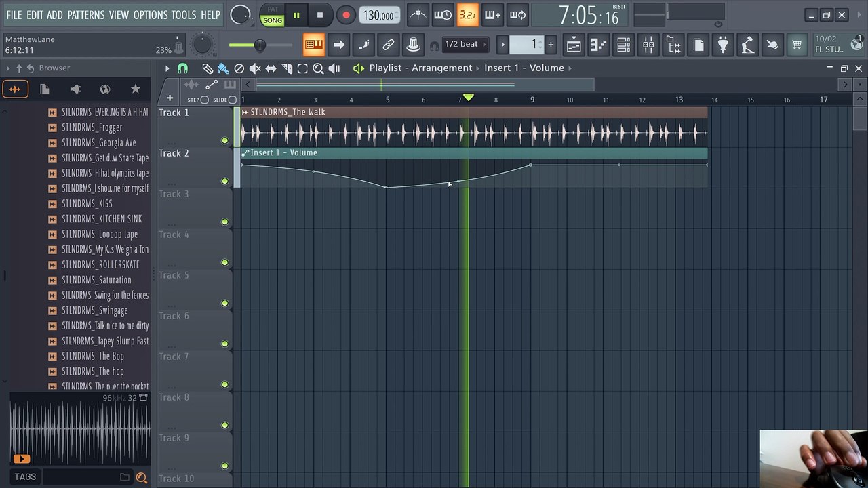Toggle the Track 5 mute light
The image size is (868, 488).
point(224,303)
